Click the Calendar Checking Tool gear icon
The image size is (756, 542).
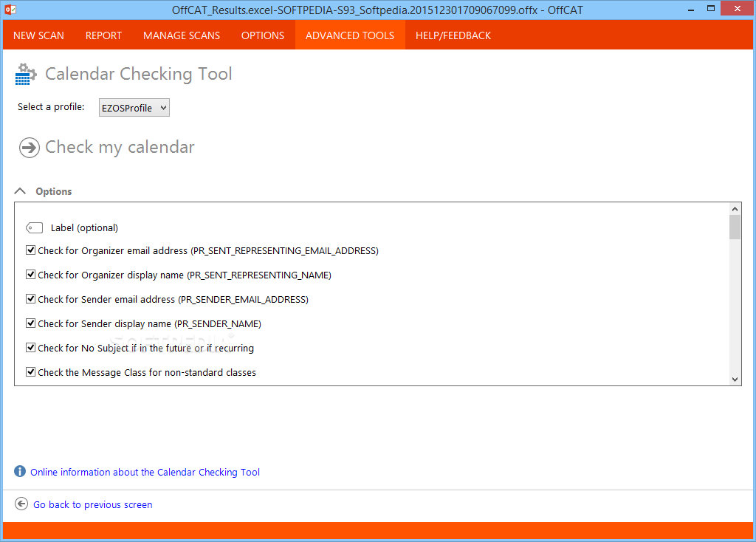point(26,75)
